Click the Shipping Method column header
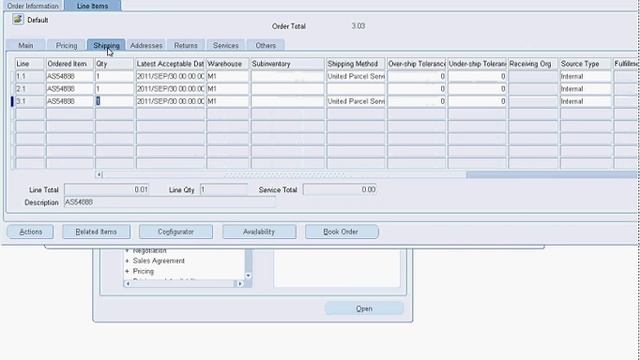 pos(356,64)
